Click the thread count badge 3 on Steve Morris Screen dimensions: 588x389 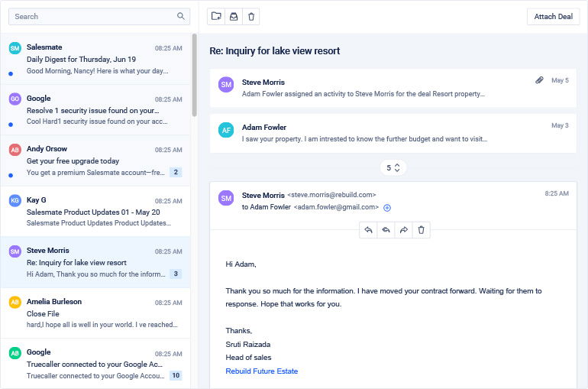176,274
